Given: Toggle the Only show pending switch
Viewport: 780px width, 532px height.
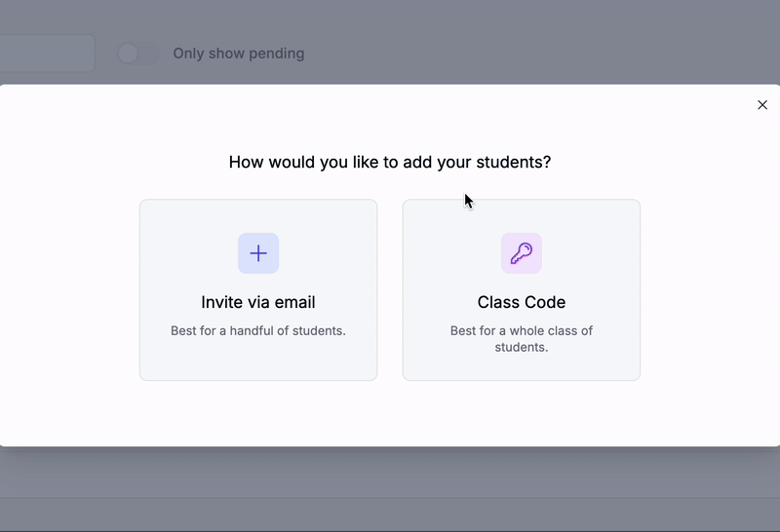Looking at the screenshot, I should [x=137, y=54].
